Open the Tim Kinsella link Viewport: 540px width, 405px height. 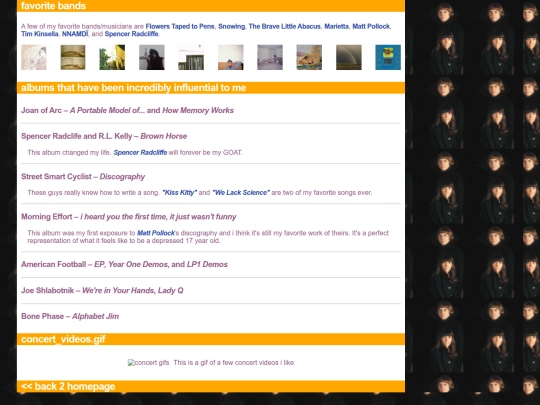coord(40,34)
